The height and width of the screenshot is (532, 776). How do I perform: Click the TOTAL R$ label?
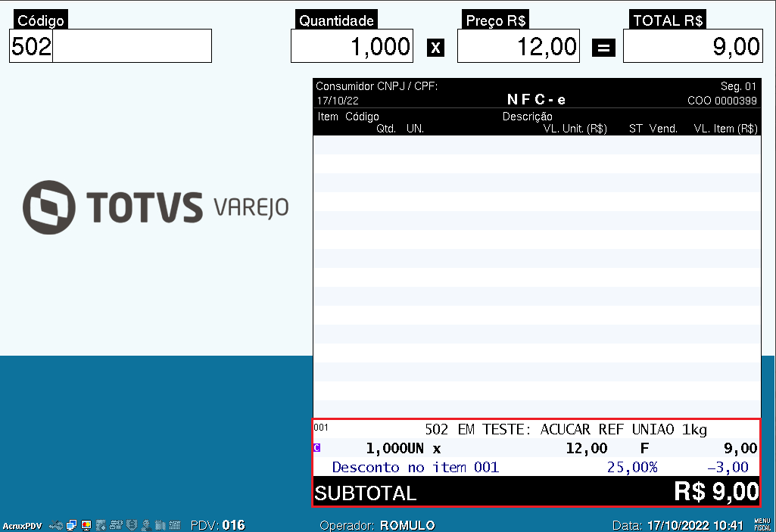(x=668, y=20)
